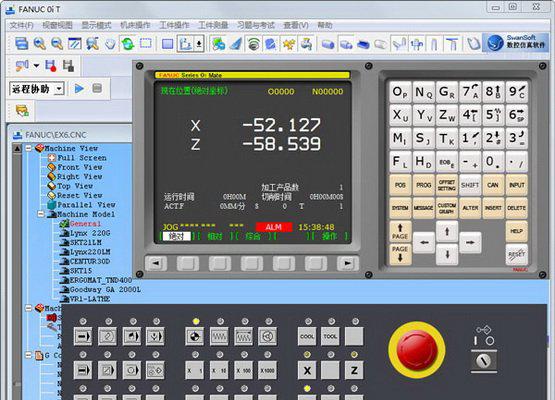
Task: Select Right View in the tree
Action: tap(80, 176)
